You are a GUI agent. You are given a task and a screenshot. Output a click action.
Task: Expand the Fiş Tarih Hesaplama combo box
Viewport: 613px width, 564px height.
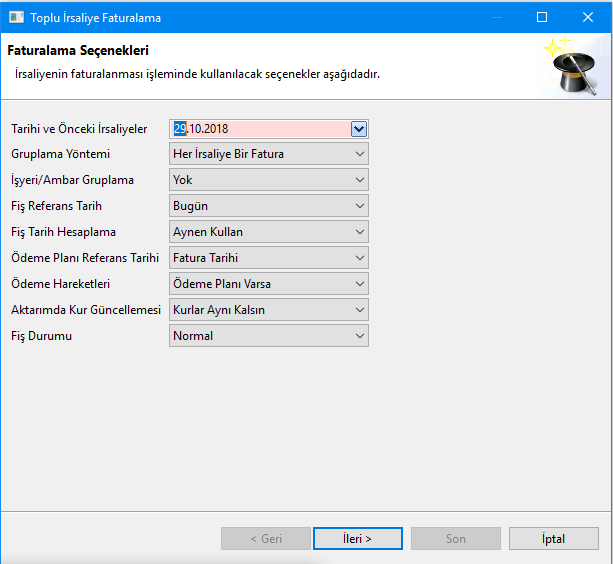pos(269,232)
